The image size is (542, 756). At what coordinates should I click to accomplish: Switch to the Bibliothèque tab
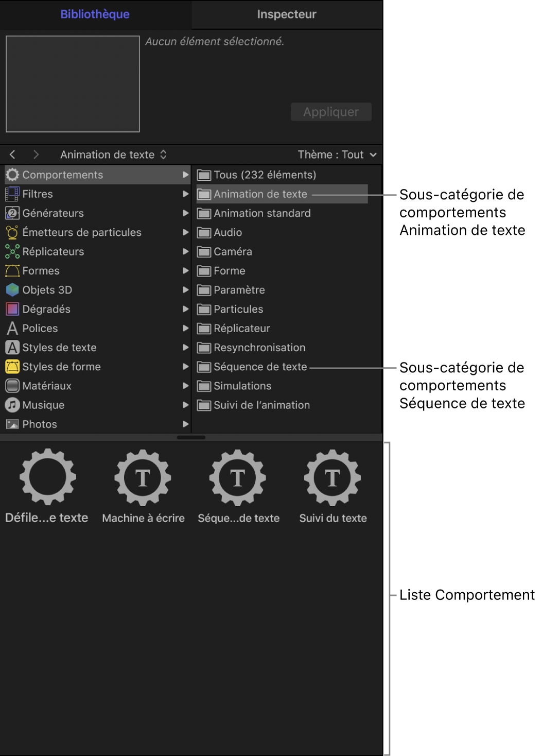tap(95, 14)
